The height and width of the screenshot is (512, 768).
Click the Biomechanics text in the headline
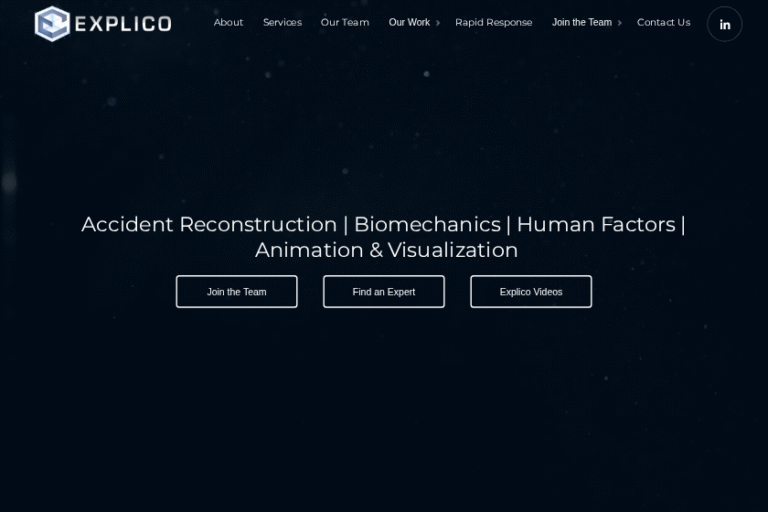427,224
